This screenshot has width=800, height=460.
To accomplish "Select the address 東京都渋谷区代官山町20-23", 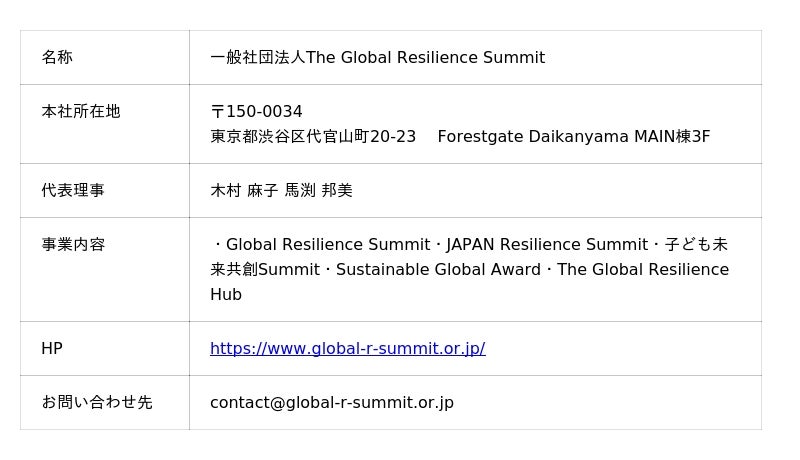I will tap(312, 137).
